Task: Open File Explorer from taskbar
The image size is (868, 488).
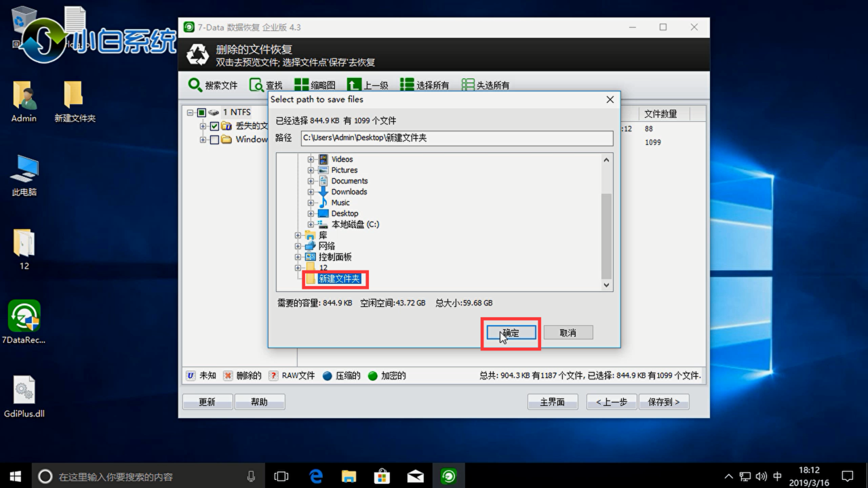Action: 349,476
